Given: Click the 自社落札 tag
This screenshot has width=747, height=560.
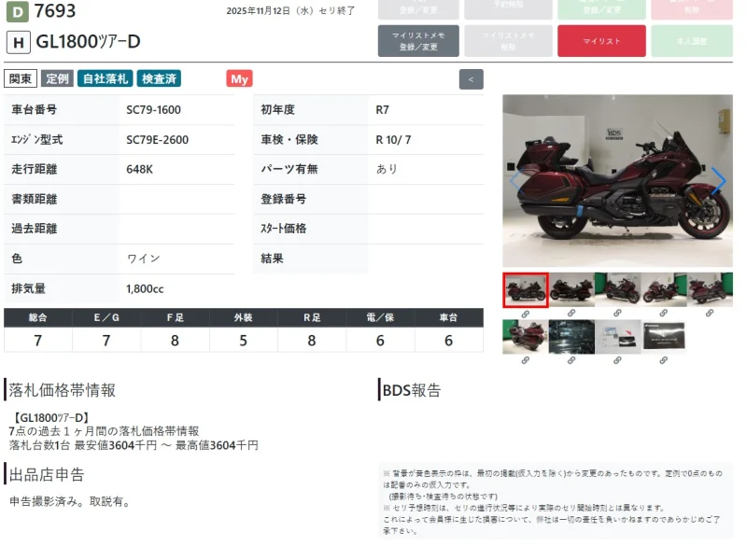Looking at the screenshot, I should tap(106, 78).
